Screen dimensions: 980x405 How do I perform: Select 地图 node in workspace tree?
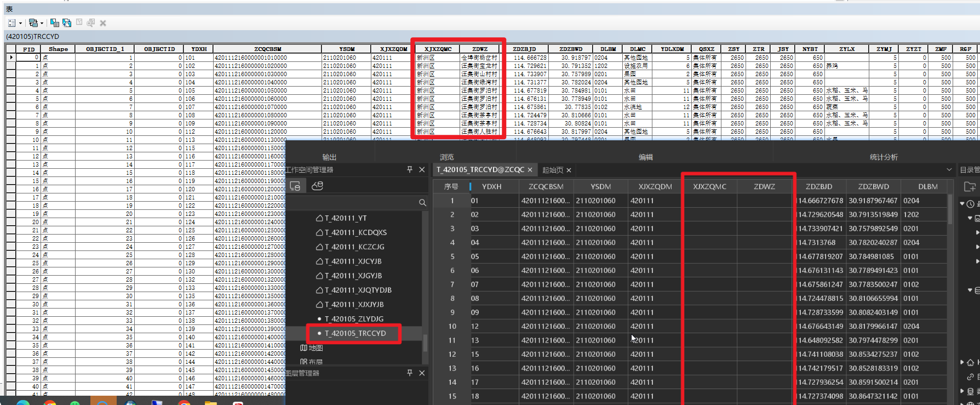(x=316, y=348)
